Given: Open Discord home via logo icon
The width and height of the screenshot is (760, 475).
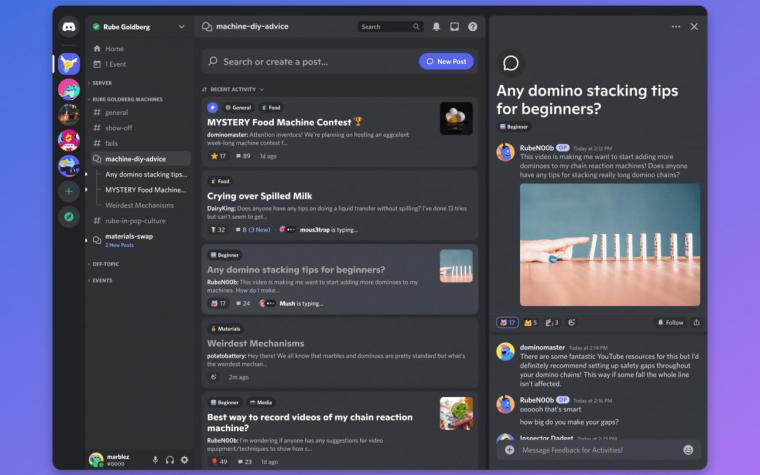Looking at the screenshot, I should [69, 27].
